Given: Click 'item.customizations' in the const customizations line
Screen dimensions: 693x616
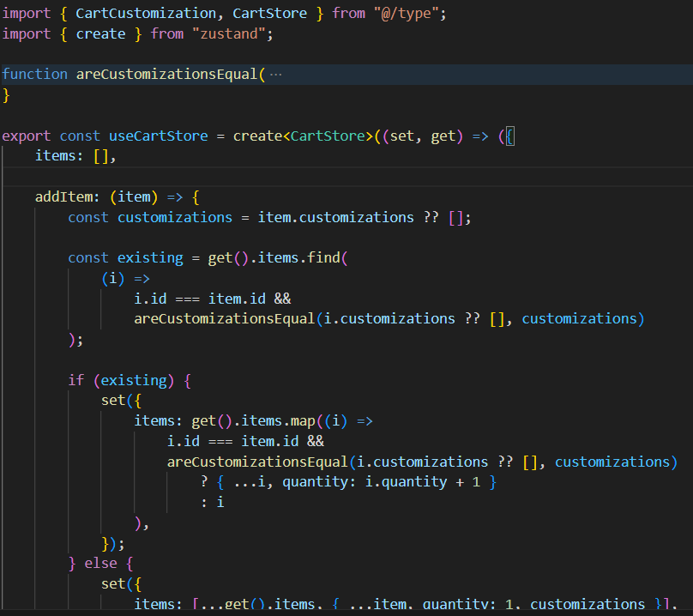Looking at the screenshot, I should (x=335, y=217).
